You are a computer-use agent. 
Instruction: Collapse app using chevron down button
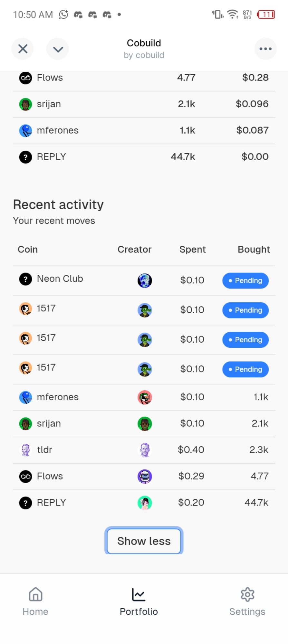click(x=58, y=49)
